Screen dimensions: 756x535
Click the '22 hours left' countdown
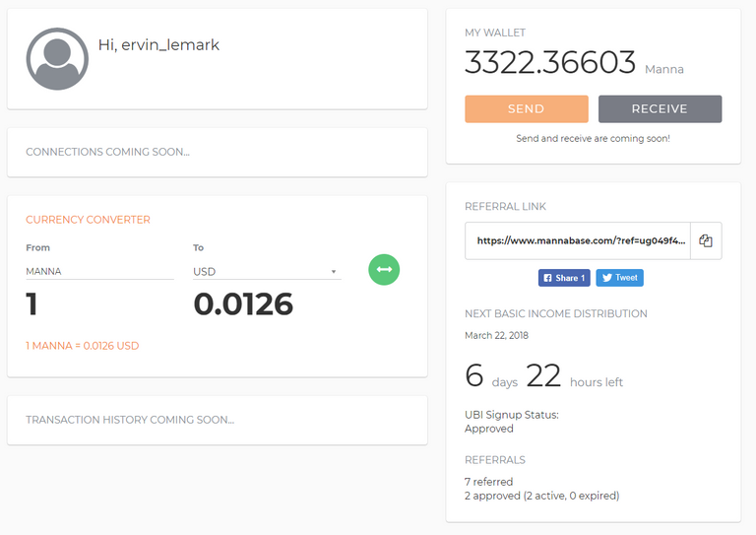tap(574, 376)
